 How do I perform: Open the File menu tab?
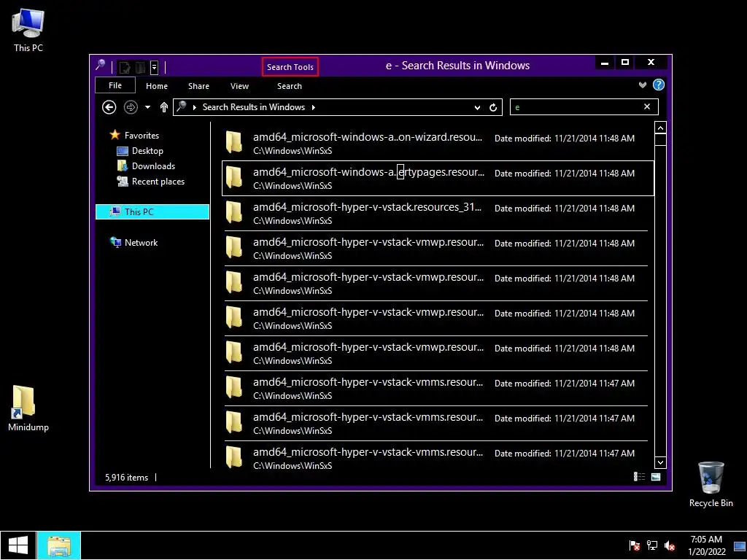pyautogui.click(x=115, y=86)
